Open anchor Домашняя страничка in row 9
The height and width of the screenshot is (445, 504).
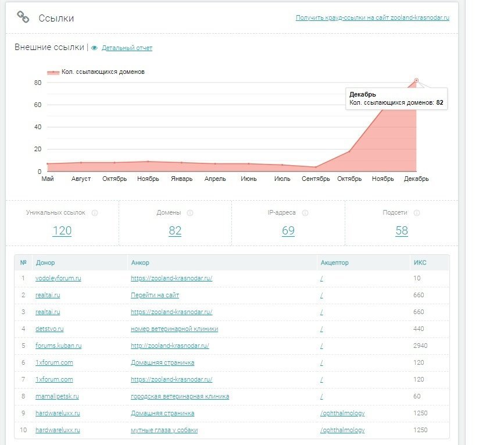point(162,413)
